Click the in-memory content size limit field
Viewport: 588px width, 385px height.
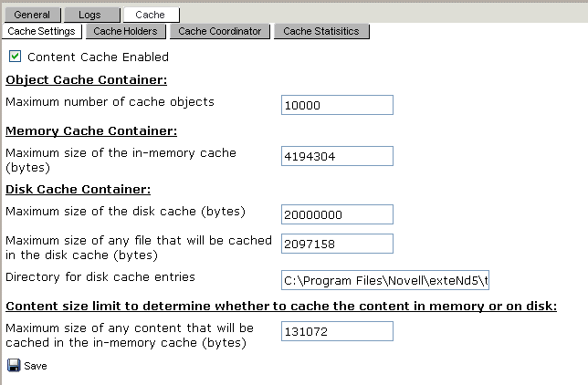[337, 330]
